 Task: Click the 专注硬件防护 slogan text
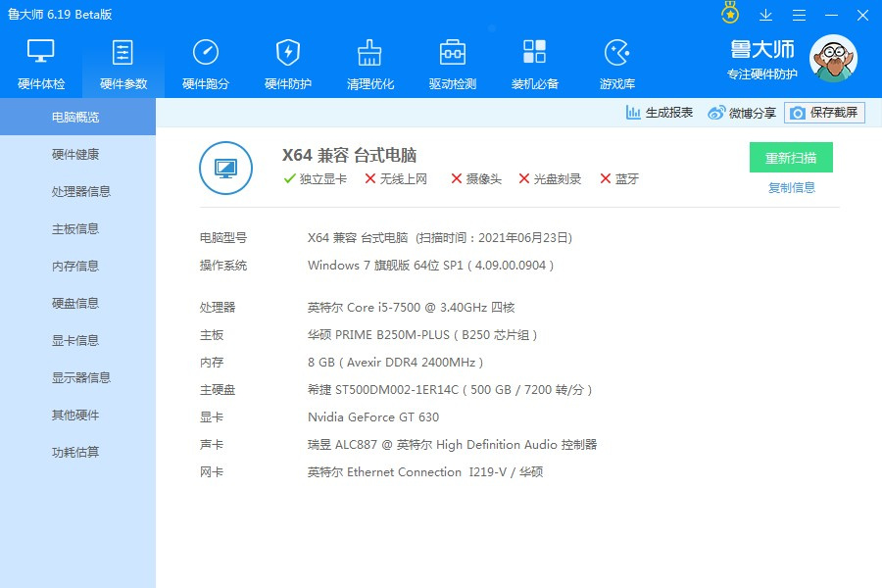point(762,74)
